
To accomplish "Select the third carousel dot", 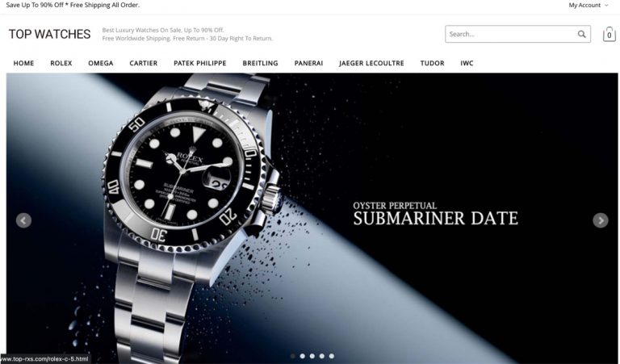I will pos(312,356).
